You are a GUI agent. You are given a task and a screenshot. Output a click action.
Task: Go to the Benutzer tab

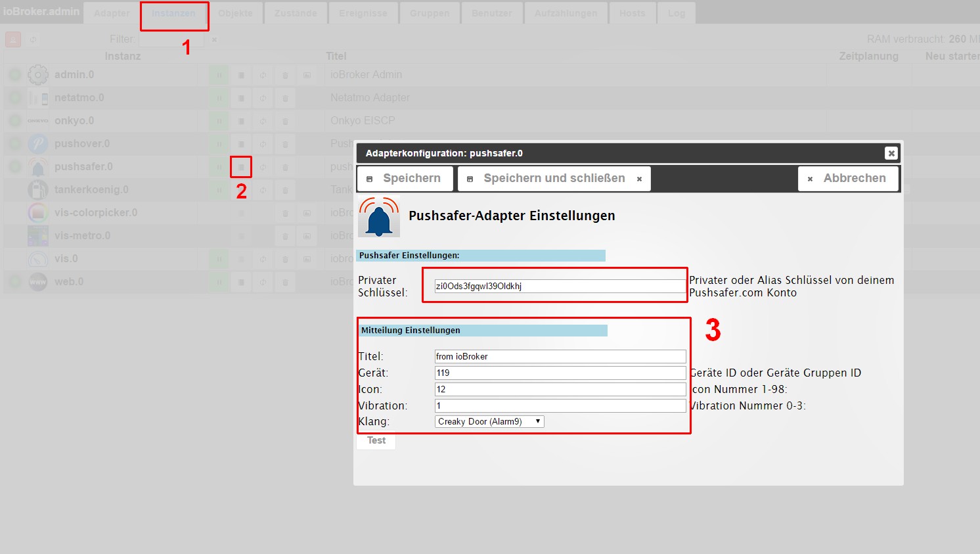[492, 13]
